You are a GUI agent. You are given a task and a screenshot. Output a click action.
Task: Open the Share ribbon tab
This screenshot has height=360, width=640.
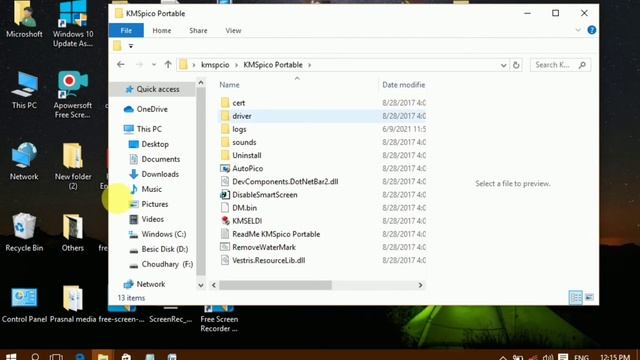tap(198, 31)
